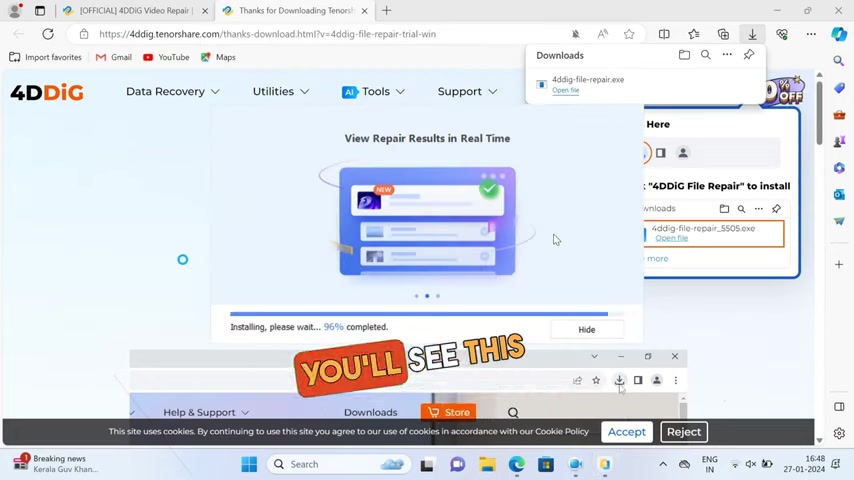The height and width of the screenshot is (480, 854).
Task: Toggle volume icon in system tray
Action: click(751, 464)
